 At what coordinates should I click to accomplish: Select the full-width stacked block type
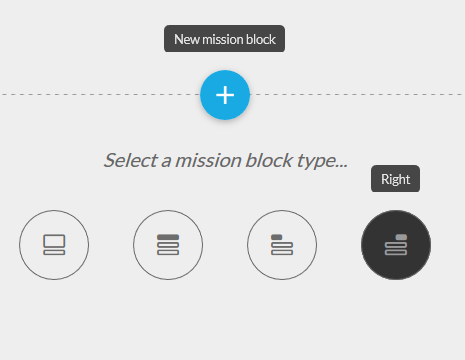168,245
